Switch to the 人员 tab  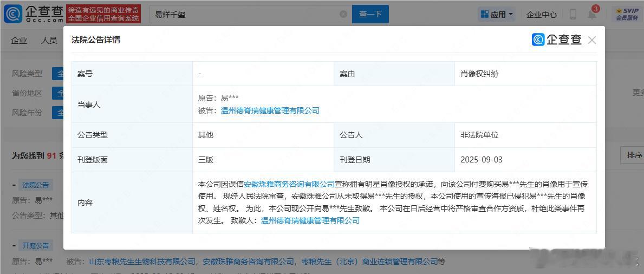(49, 40)
